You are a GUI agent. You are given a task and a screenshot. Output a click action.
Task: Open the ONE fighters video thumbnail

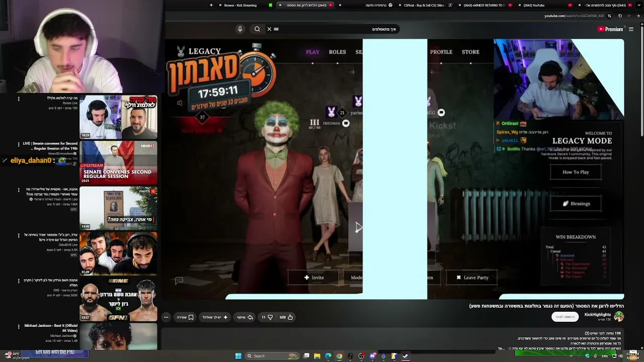[x=118, y=299]
